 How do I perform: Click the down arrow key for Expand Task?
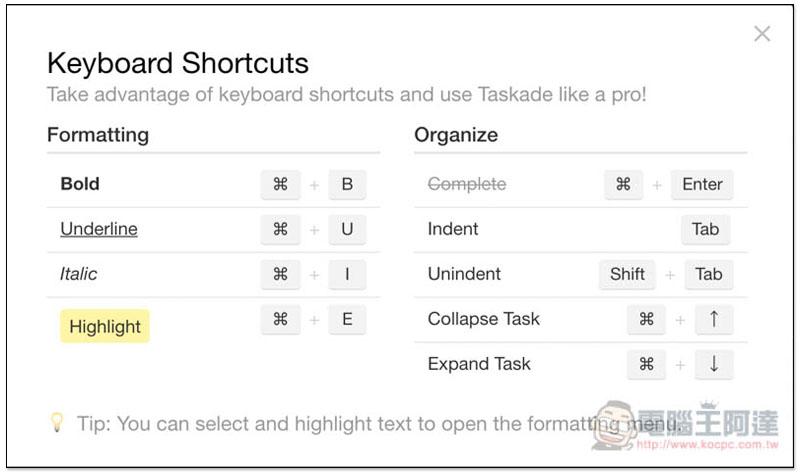(x=714, y=364)
